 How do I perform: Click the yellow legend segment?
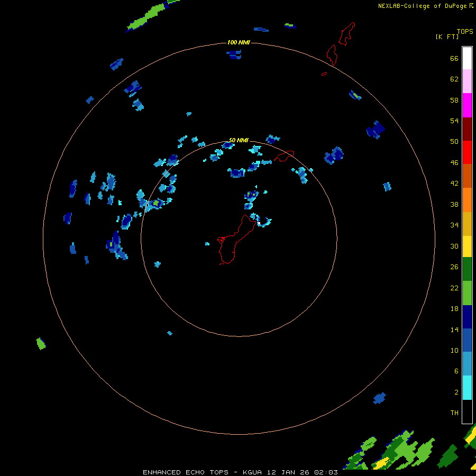(x=467, y=246)
